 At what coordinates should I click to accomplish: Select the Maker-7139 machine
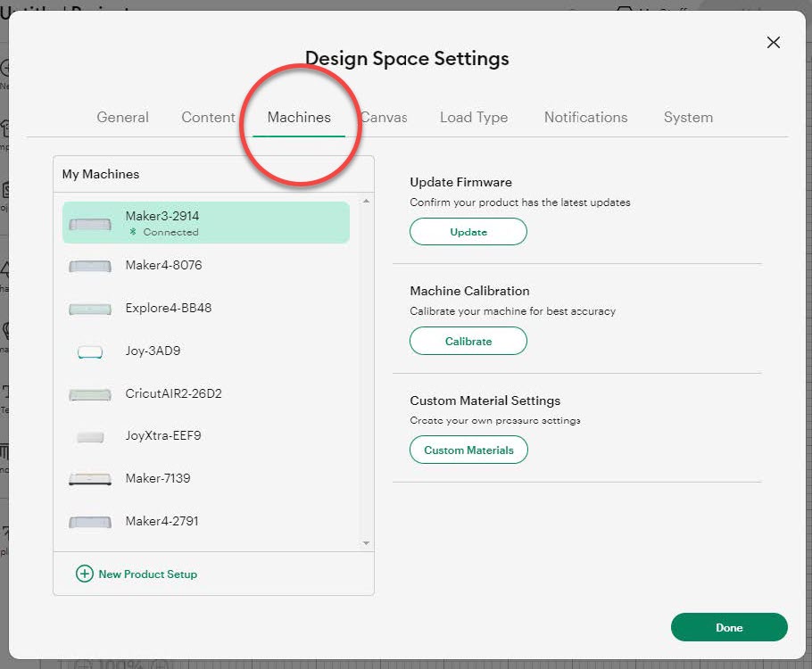click(x=206, y=479)
